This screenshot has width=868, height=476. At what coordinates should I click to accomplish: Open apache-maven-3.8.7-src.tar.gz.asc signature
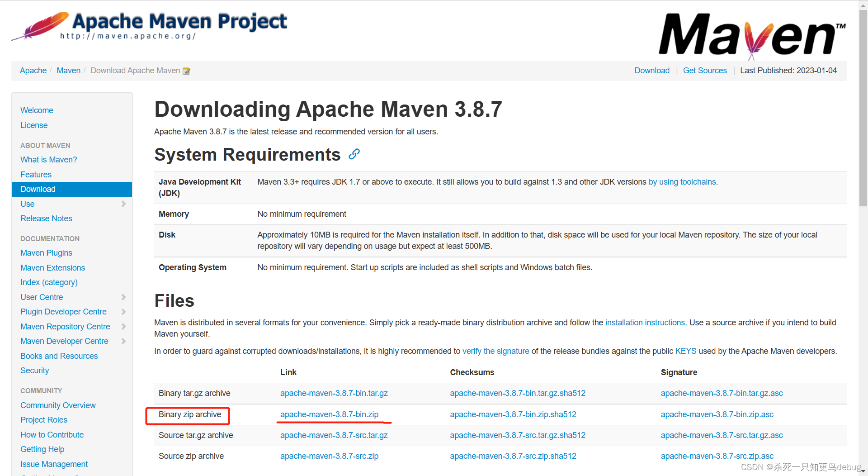click(722, 435)
